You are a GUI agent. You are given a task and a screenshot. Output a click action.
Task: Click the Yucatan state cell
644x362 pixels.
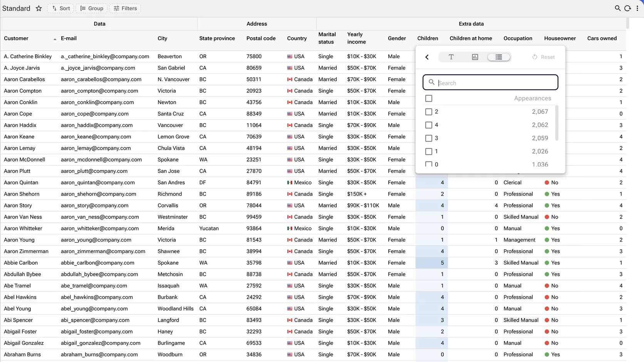[x=209, y=229]
